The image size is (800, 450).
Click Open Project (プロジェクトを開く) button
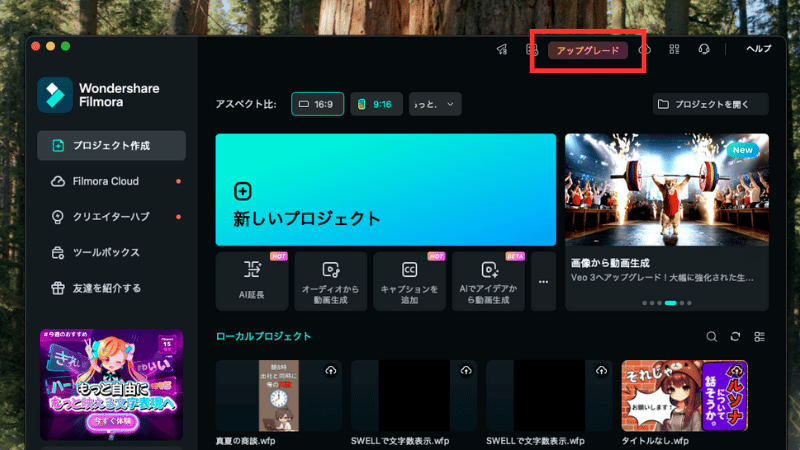click(710, 104)
